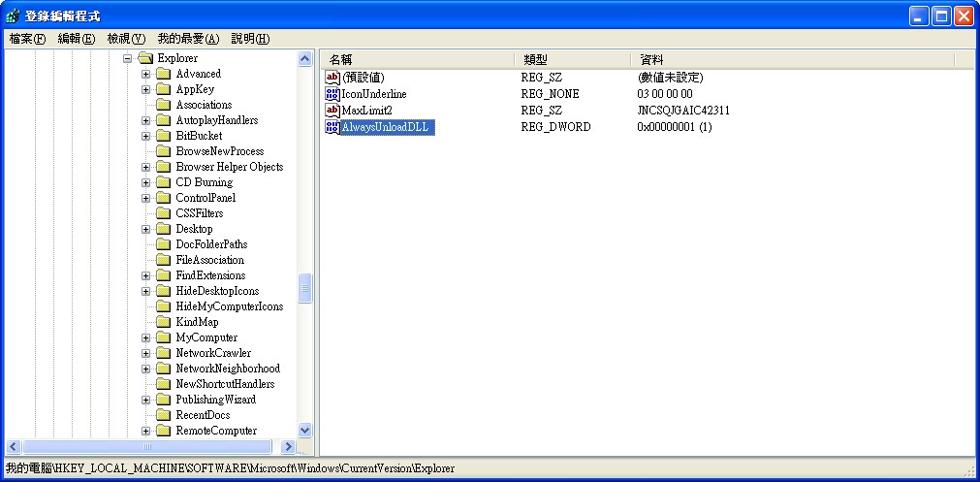Open the 說明(H) menu
This screenshot has height=482, width=980.
(x=251, y=39)
